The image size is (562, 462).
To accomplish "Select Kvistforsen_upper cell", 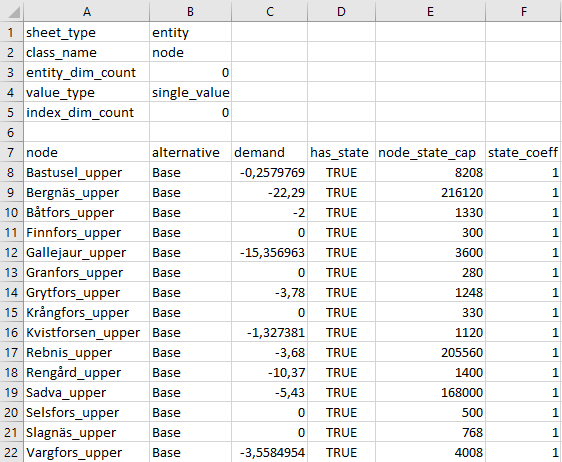I will [87, 333].
